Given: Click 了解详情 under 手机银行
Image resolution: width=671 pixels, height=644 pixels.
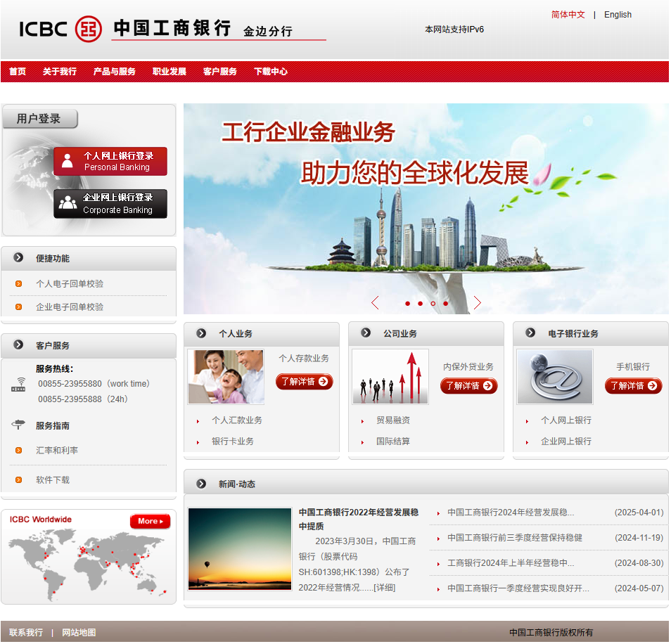Looking at the screenshot, I should coord(634,386).
